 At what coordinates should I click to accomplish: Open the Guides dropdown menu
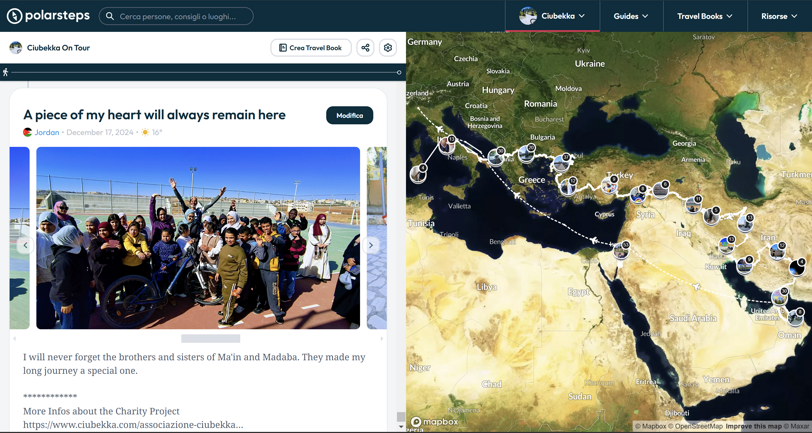click(630, 16)
